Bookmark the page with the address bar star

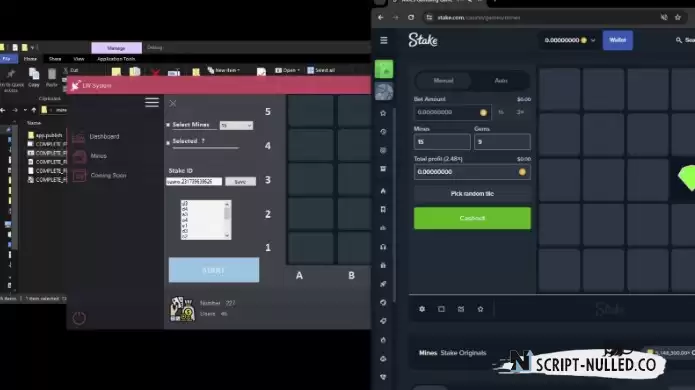[x=678, y=17]
